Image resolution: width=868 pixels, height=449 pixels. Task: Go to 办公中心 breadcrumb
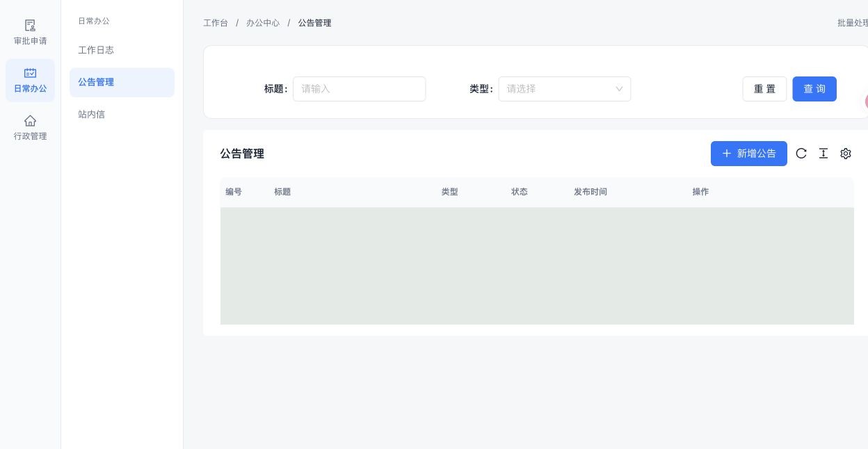[263, 23]
